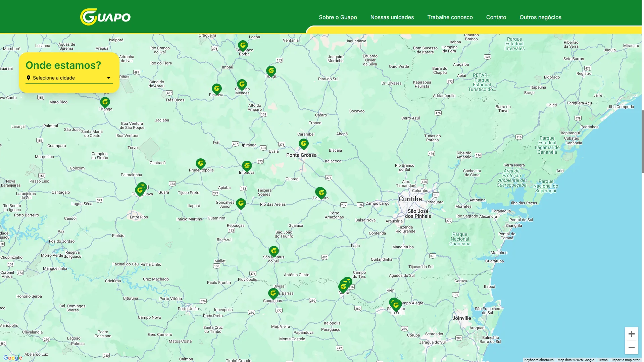Select the Guapo map pin at Telêmaco Borba
644x362 pixels.
click(243, 46)
